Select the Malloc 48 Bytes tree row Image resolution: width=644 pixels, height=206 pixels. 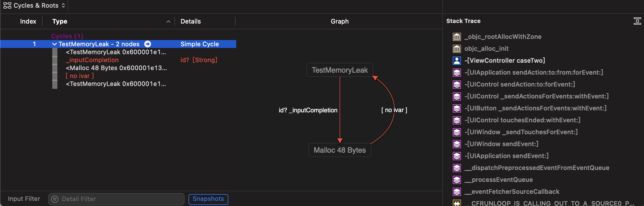tap(116, 68)
